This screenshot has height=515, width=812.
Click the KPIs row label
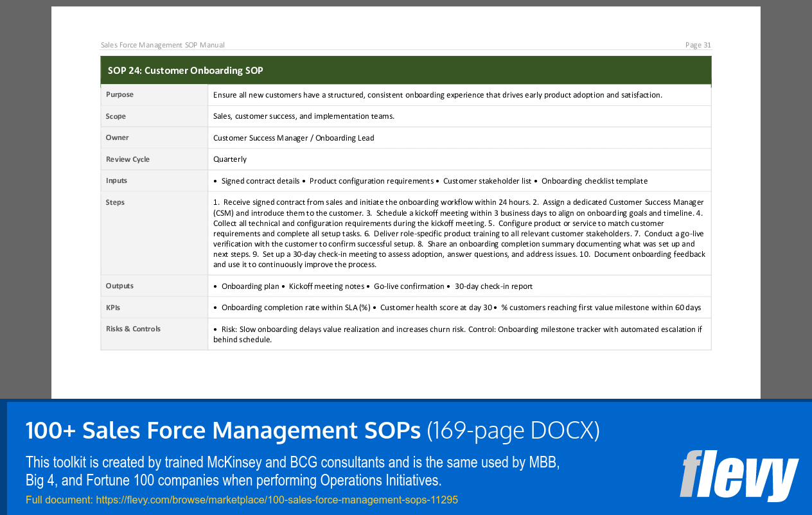pyautogui.click(x=112, y=308)
